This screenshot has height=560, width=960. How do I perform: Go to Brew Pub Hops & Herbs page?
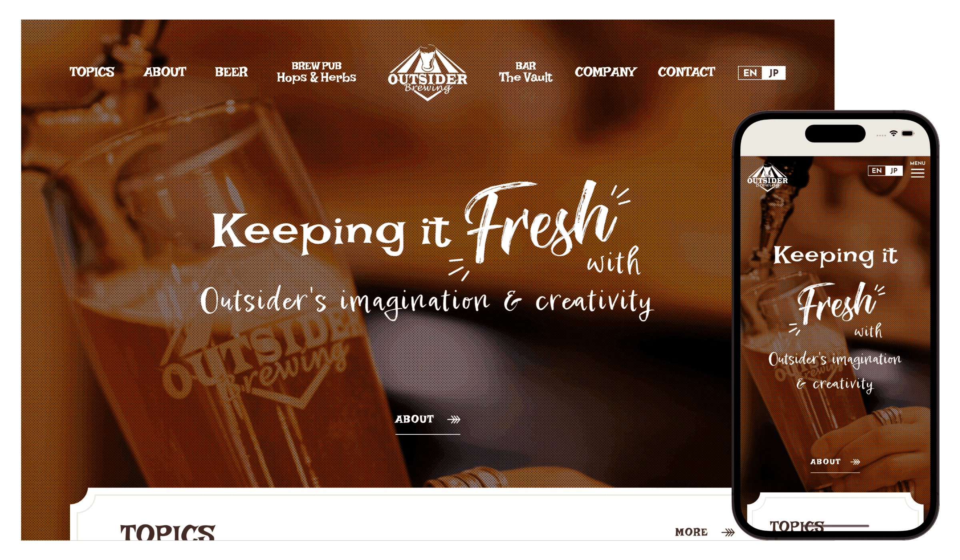coord(316,72)
